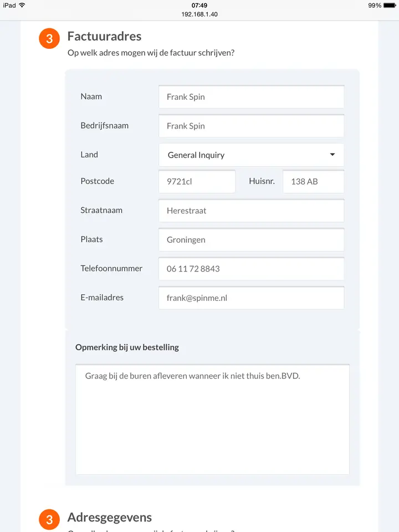Click the Postcode field with 9721cl
Viewport: 399px width, 532px height.
pyautogui.click(x=197, y=182)
